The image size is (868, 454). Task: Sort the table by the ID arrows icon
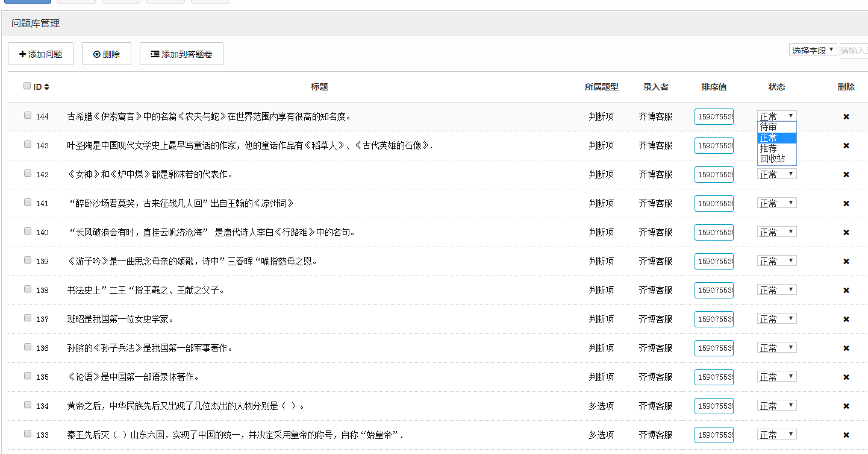point(46,87)
